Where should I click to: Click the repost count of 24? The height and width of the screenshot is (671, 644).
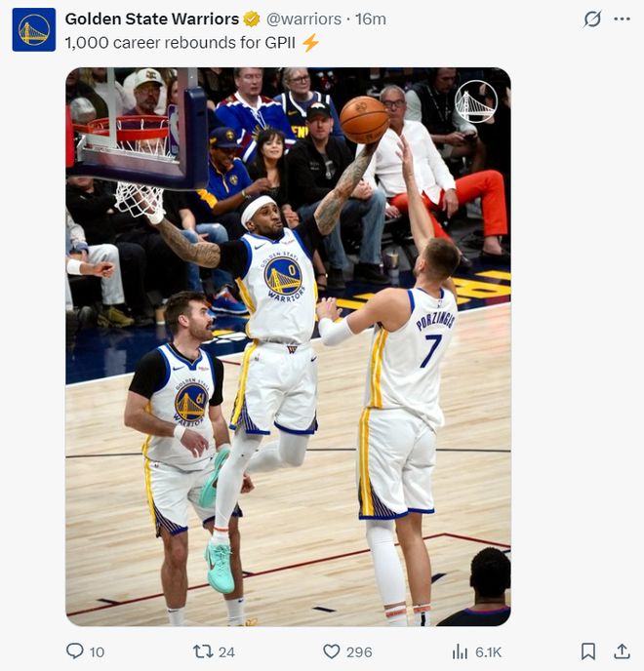(227, 651)
